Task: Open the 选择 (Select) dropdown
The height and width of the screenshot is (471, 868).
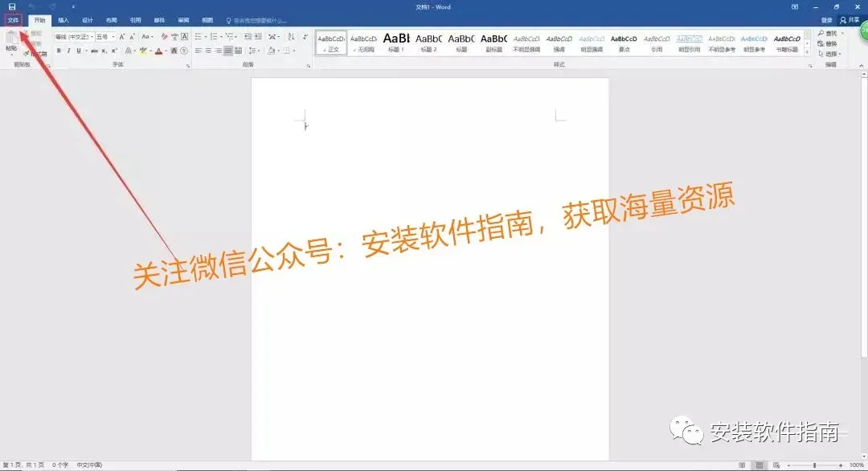Action: [x=829, y=54]
